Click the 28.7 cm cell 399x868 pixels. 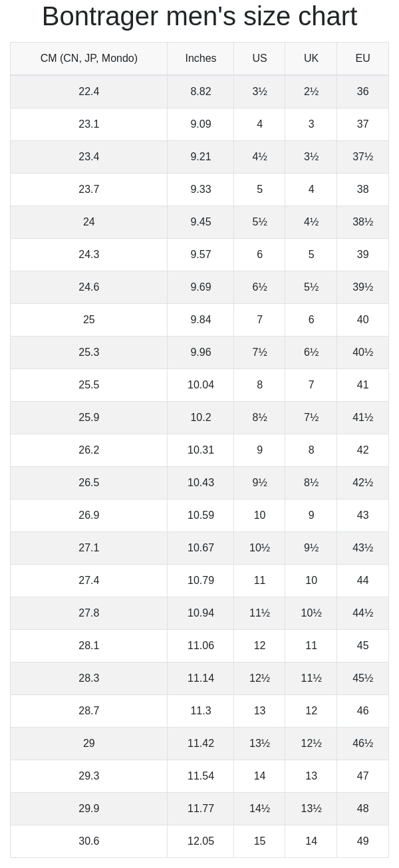point(89,711)
